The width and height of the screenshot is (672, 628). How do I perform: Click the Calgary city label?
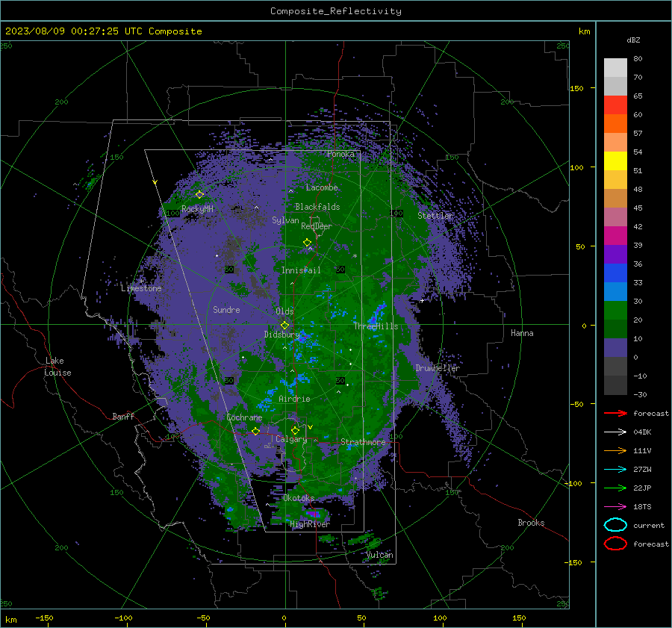291,439
